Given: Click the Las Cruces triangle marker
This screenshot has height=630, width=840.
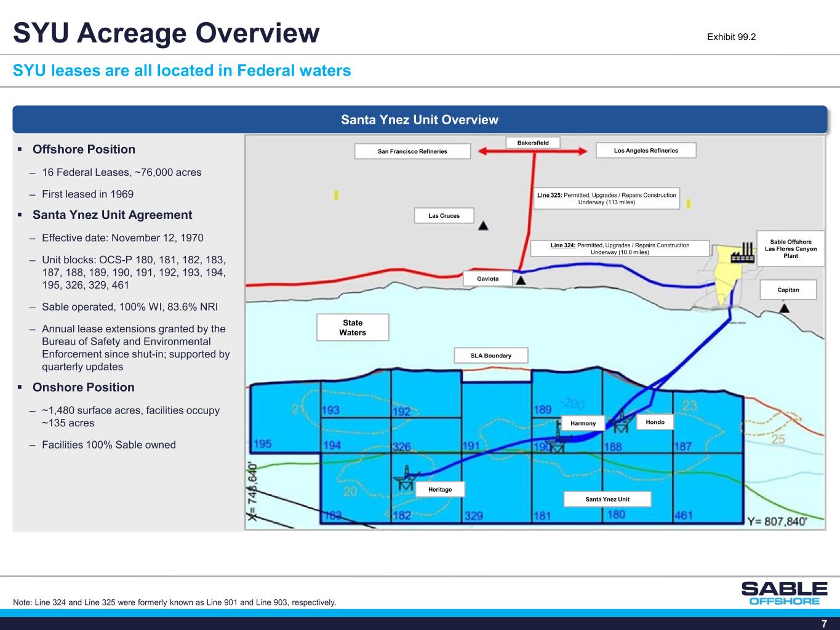Looking at the screenshot, I should (484, 226).
